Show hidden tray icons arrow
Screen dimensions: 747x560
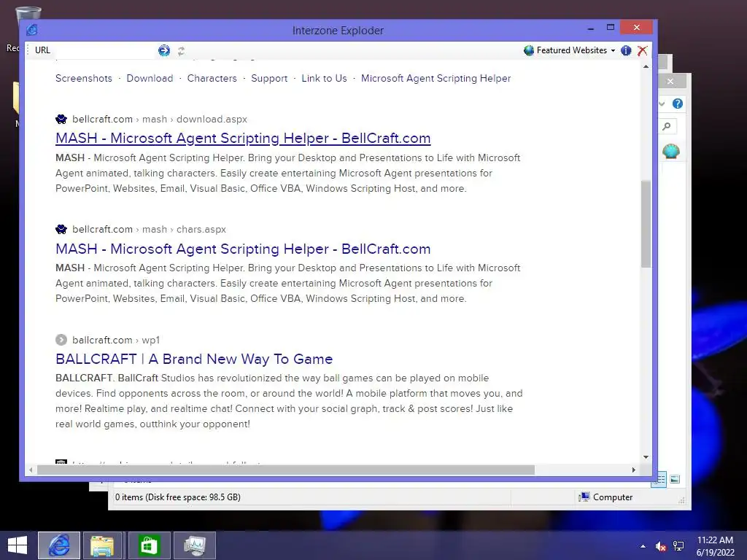643,546
